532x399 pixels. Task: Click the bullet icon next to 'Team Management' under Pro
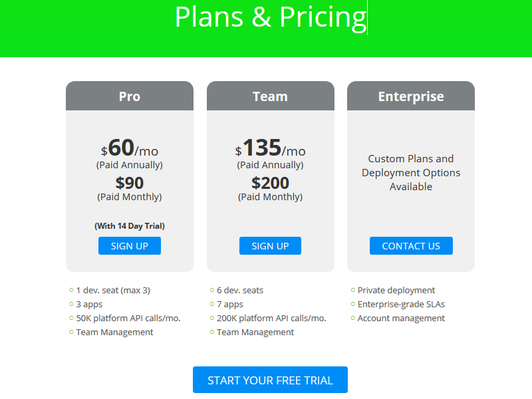pyautogui.click(x=71, y=332)
